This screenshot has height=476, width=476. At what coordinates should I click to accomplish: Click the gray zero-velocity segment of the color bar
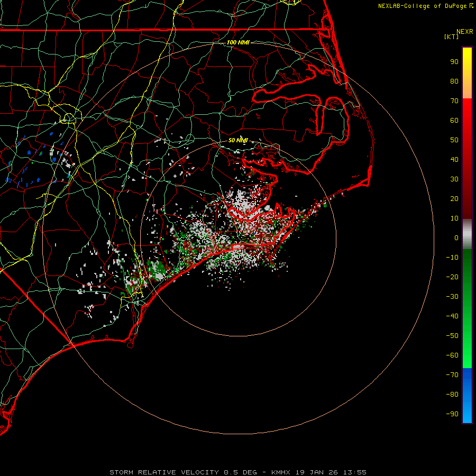pos(467,234)
